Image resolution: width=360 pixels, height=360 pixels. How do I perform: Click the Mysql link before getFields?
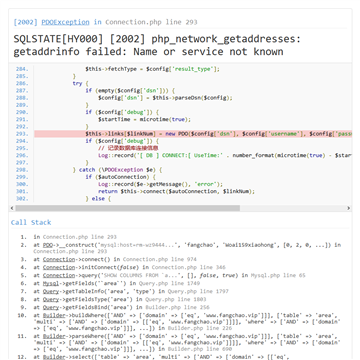click(51, 283)
